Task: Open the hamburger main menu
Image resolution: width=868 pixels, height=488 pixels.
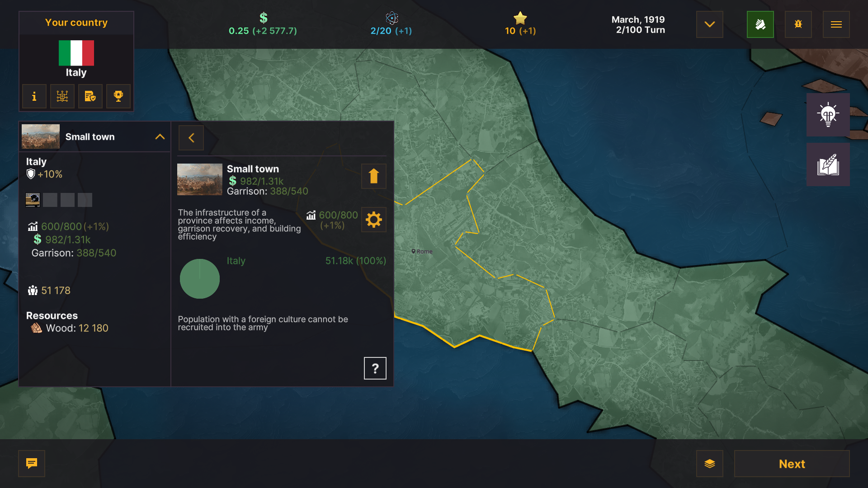Action: pyautogui.click(x=836, y=24)
